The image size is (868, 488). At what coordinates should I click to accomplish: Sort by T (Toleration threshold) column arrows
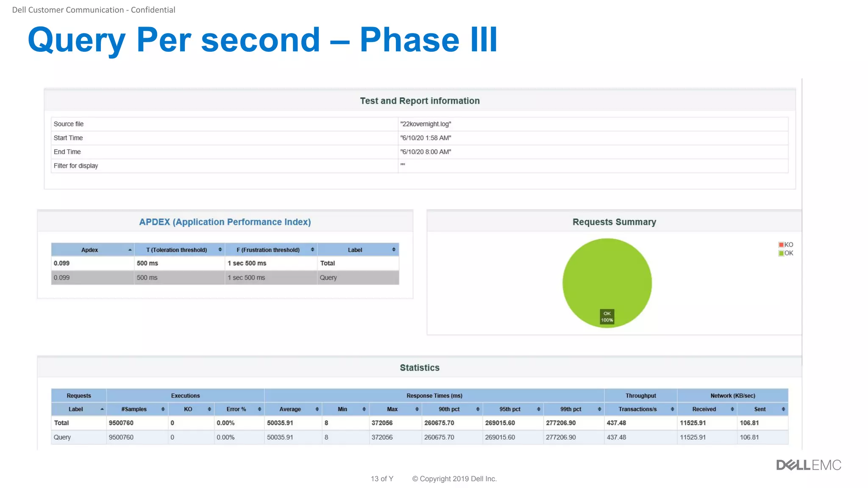point(220,250)
